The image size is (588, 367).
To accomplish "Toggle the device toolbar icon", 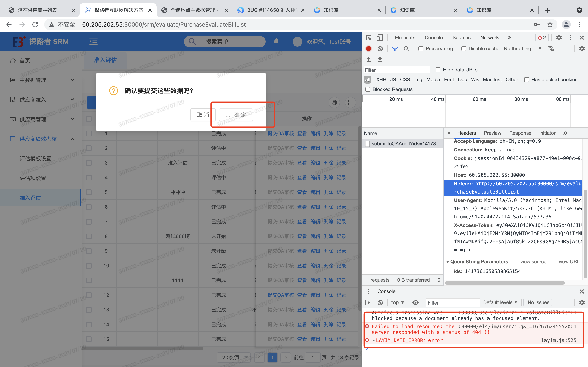I will coord(380,38).
